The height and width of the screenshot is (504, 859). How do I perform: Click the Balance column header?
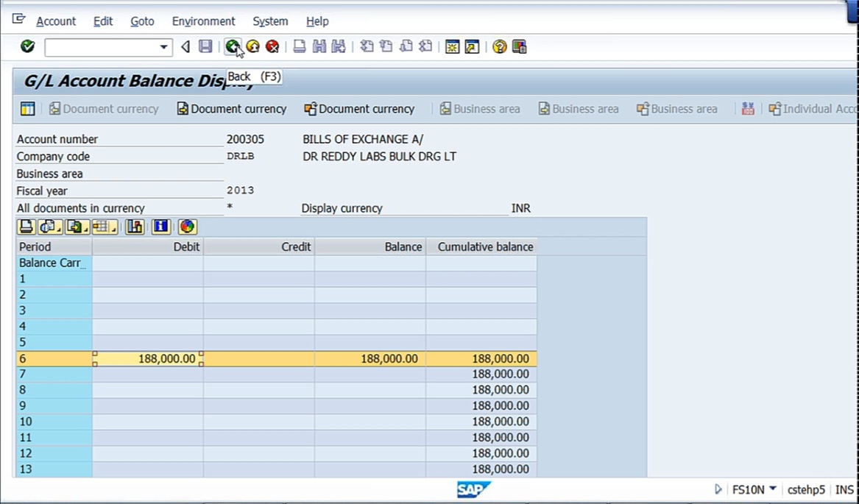pos(370,247)
